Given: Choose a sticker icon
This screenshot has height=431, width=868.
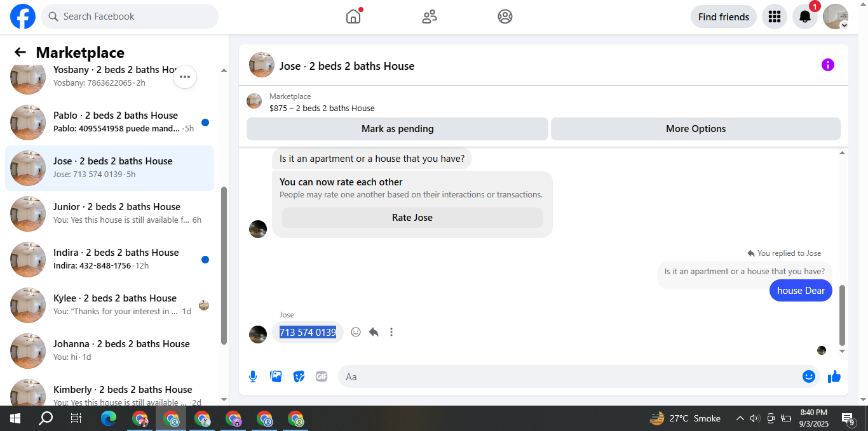Looking at the screenshot, I should [x=299, y=376].
